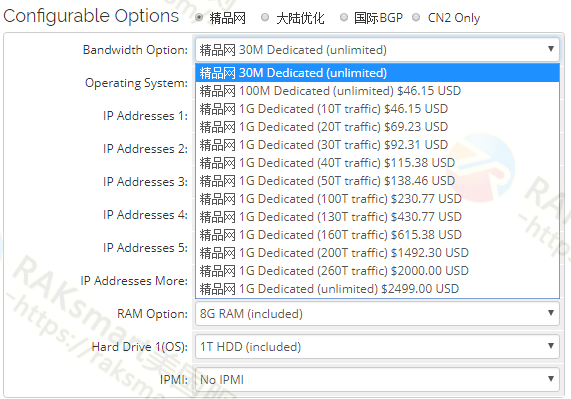Select the 国际BGP radio button
Viewport: 571px width, 399px height.
point(343,17)
